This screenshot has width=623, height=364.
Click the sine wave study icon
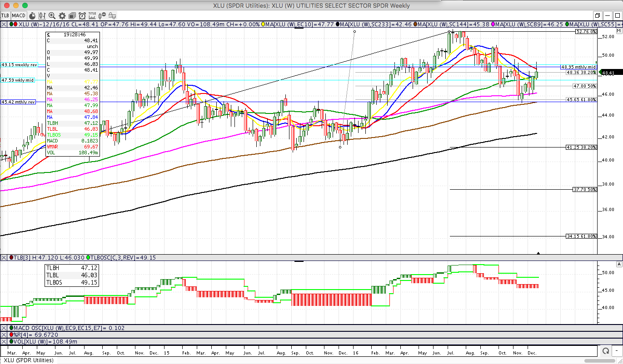coord(112,15)
